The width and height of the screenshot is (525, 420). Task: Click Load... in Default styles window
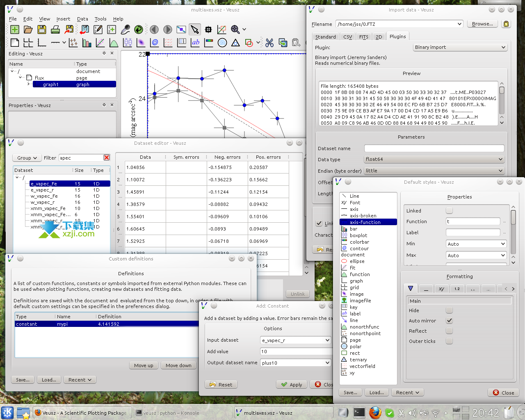point(377,392)
